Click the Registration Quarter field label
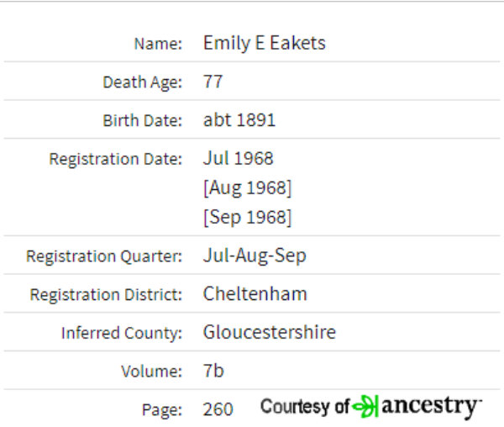This screenshot has height=427, width=504. (x=104, y=256)
